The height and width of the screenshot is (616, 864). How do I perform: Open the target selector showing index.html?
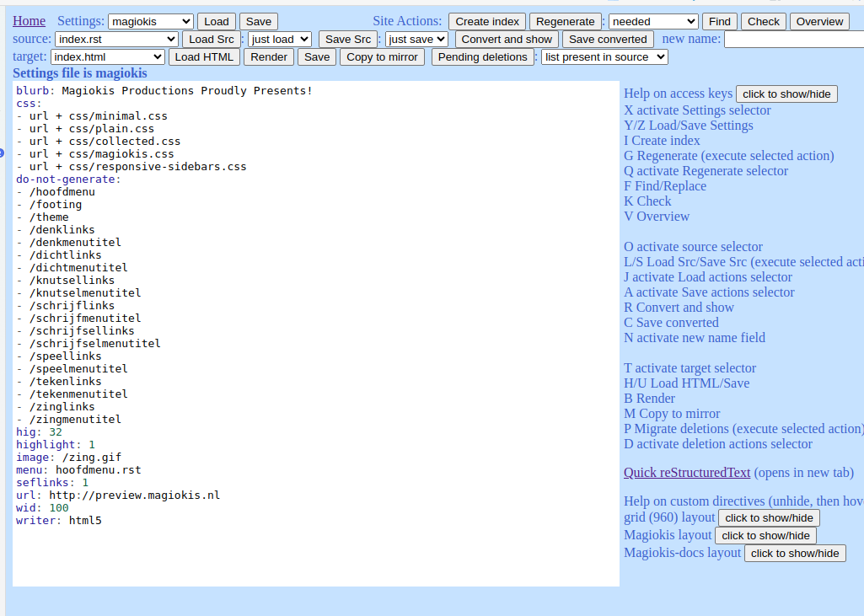[x=107, y=56]
